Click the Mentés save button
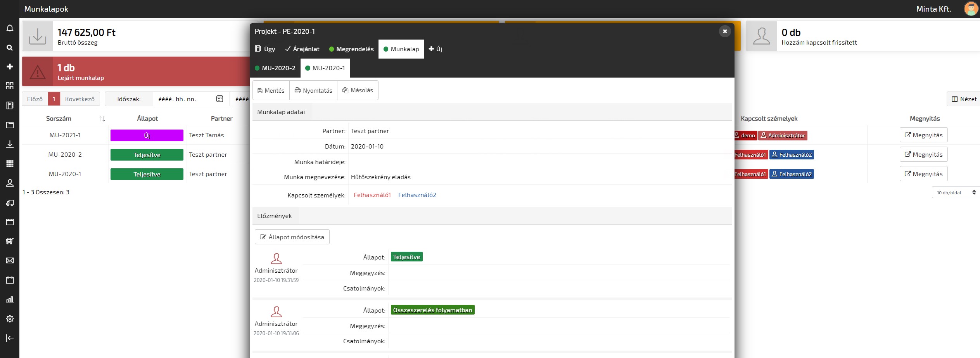 [x=271, y=90]
